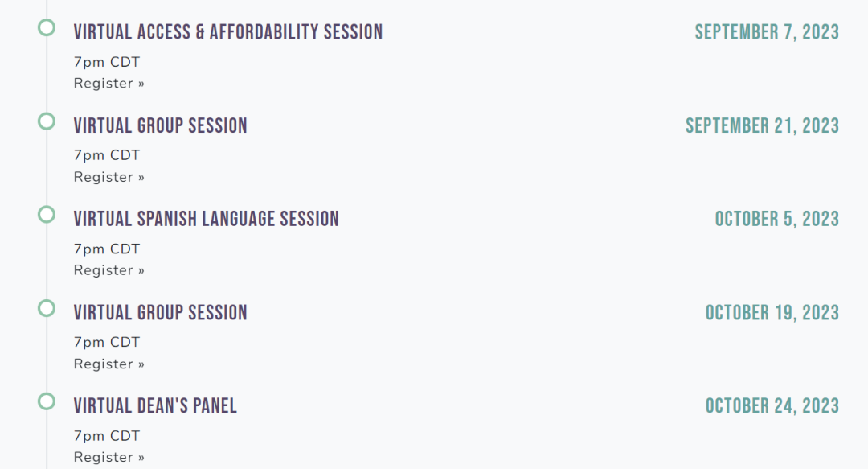Register for the October 19 Virtual Group Session

109,364
